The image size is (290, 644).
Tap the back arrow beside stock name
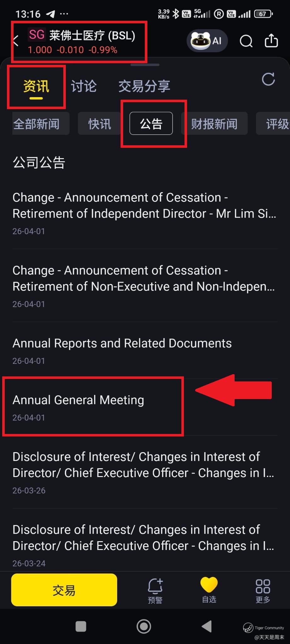[16, 41]
